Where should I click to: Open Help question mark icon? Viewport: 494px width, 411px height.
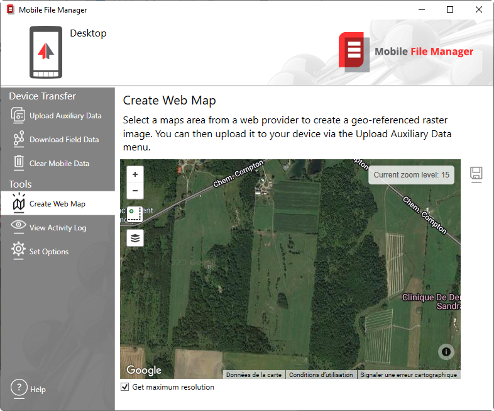pos(19,388)
